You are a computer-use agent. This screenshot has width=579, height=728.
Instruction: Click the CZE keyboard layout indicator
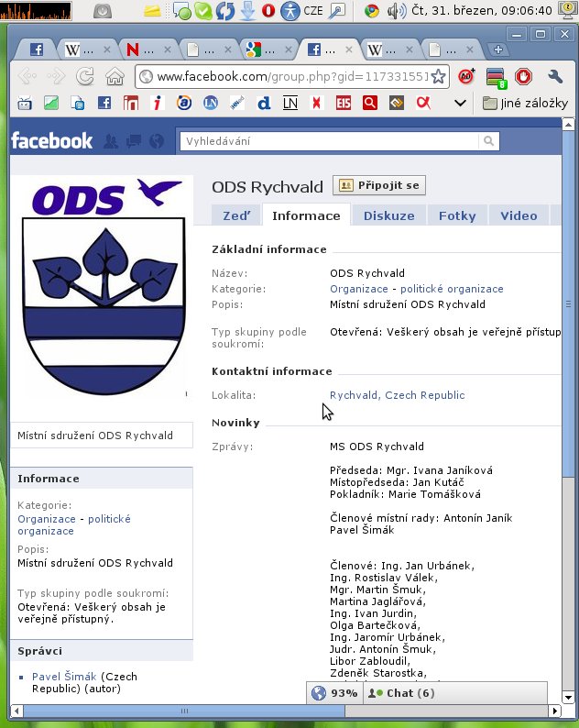313,10
